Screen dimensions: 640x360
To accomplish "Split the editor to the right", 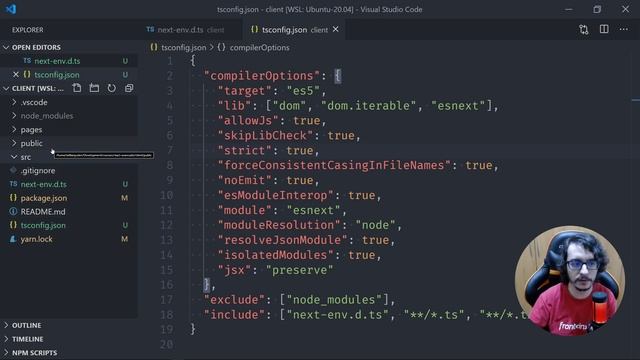I will tap(604, 29).
